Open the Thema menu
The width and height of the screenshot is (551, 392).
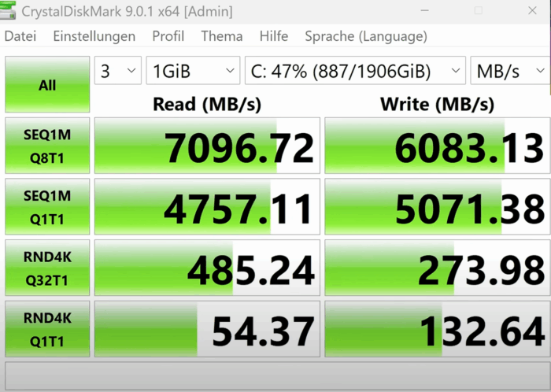point(221,36)
